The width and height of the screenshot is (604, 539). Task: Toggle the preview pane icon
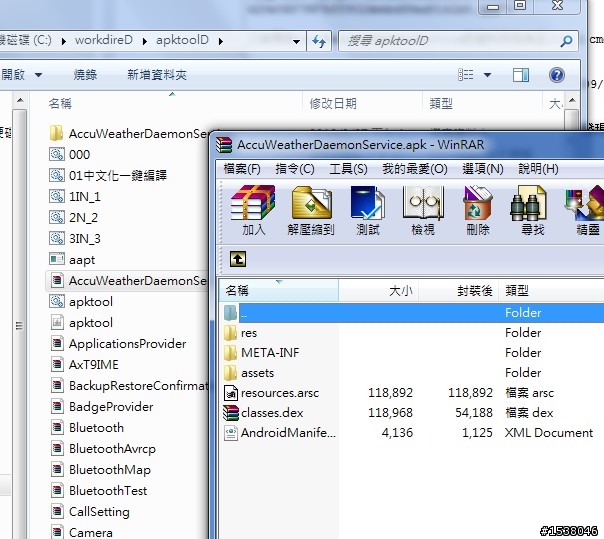521,75
